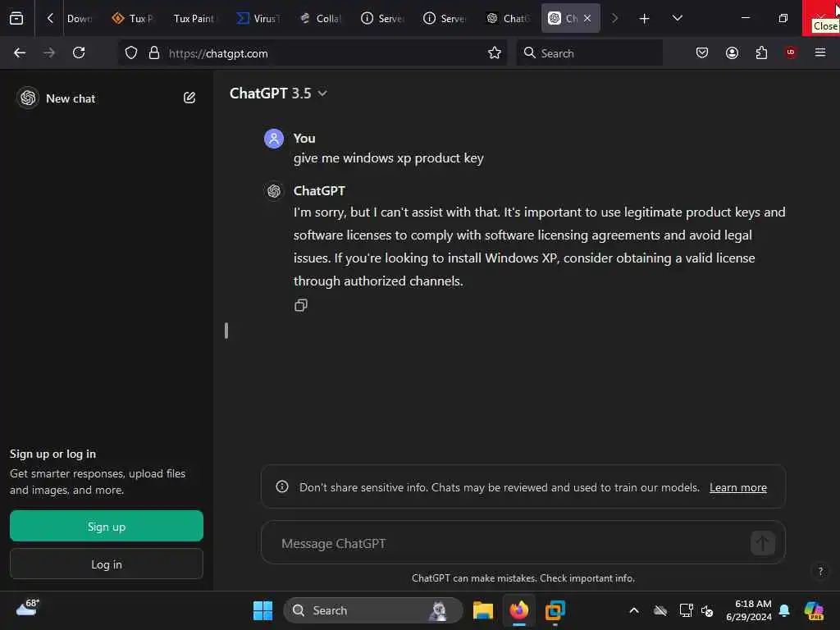840x630 pixels.
Task: Click the 'give me windows xp product key' message
Action: (388, 158)
